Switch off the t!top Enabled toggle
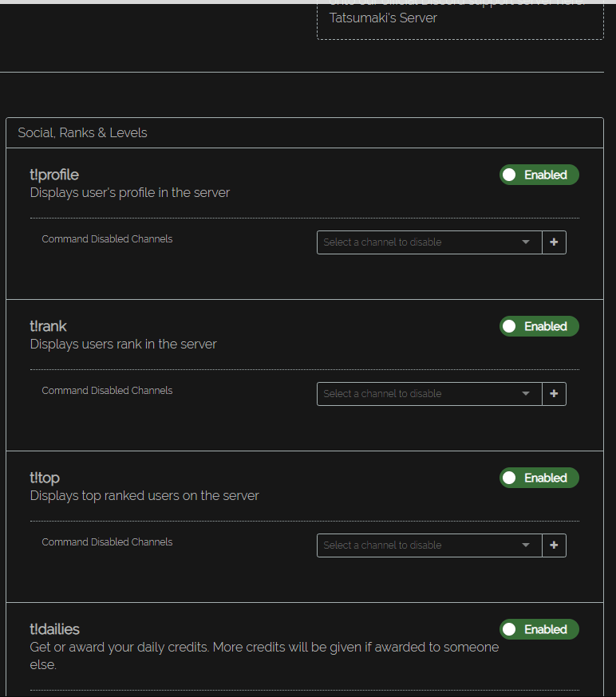Screen dimensions: 616x697 [x=539, y=478]
